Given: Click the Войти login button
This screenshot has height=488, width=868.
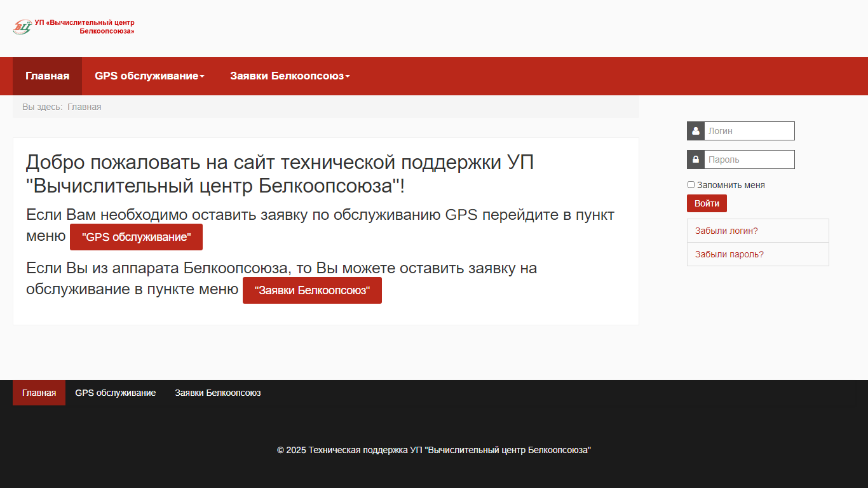Looking at the screenshot, I should (x=707, y=203).
